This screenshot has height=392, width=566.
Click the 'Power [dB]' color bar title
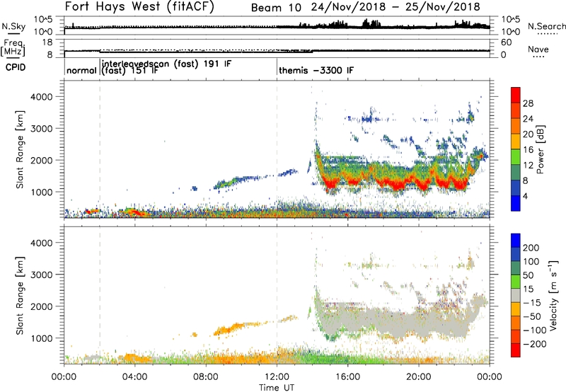541,149
